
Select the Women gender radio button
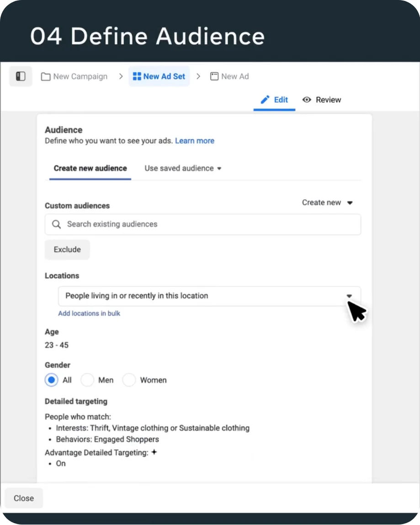(x=129, y=380)
